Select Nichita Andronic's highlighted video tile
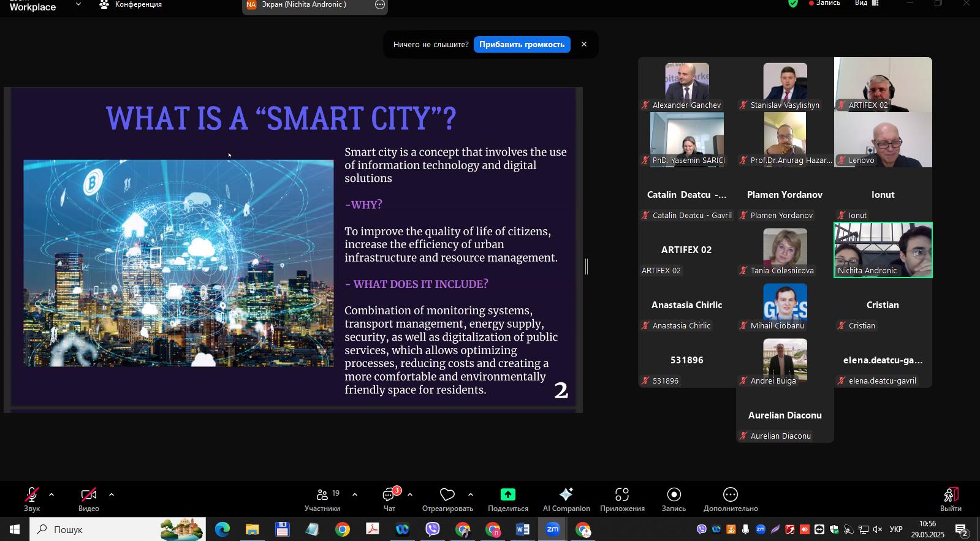This screenshot has height=541, width=980. [883, 250]
